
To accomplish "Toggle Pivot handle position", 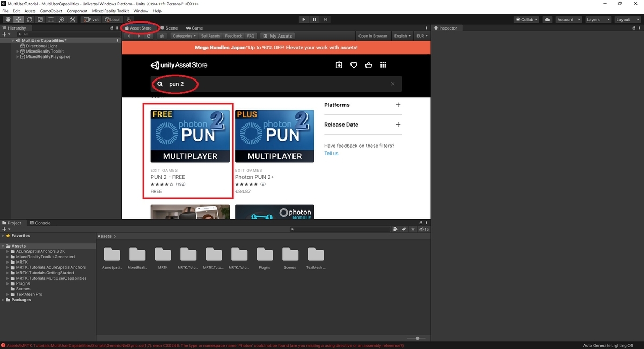I will click(91, 19).
